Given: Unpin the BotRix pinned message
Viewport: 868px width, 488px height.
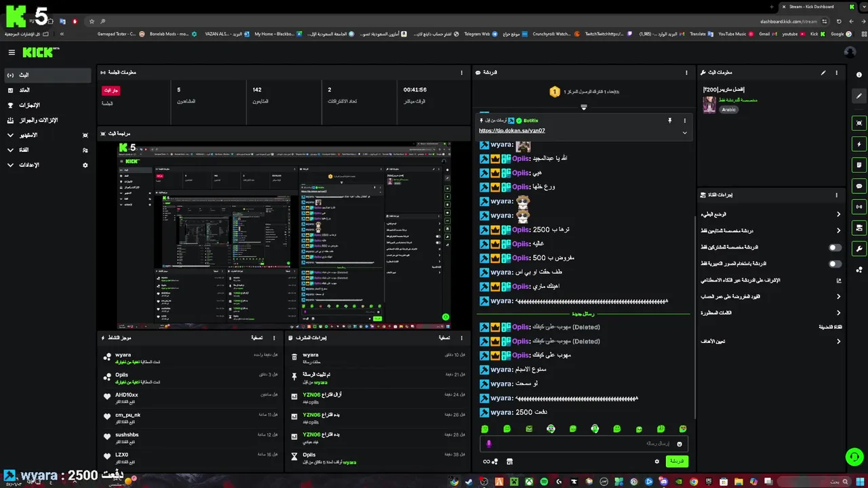Looking at the screenshot, I should click(669, 121).
